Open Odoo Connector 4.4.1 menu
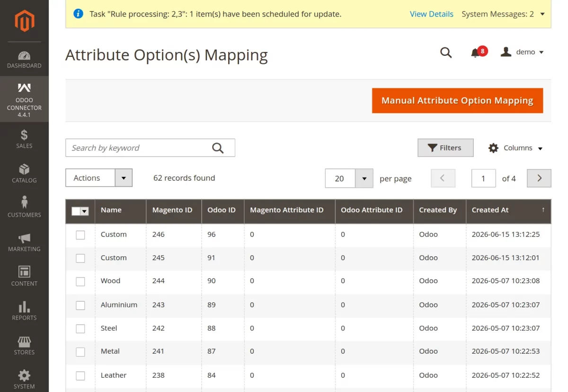Screen dimensions: 568x392 click(x=24, y=100)
